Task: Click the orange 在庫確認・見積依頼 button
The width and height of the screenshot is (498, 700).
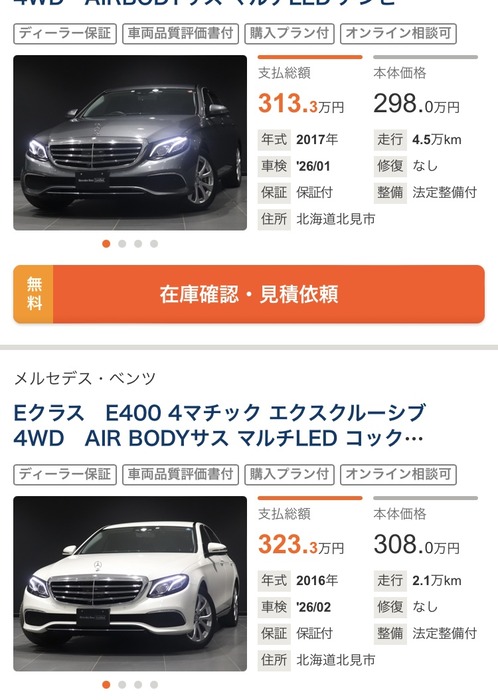Action: coord(249,294)
